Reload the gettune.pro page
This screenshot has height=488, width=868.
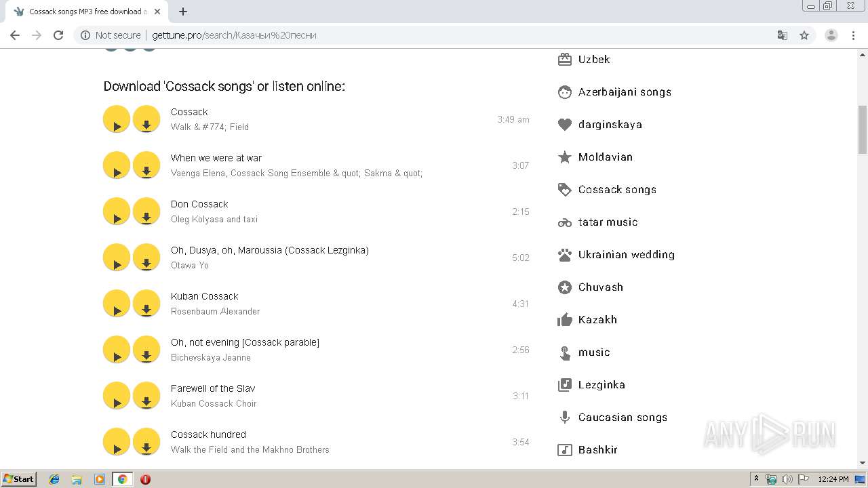[x=58, y=35]
